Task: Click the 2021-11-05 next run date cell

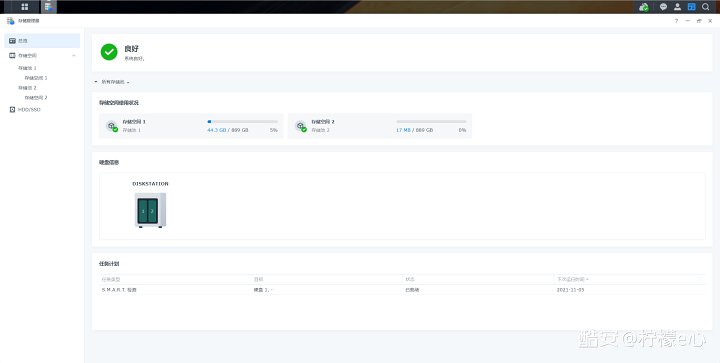Action: [x=570, y=290]
